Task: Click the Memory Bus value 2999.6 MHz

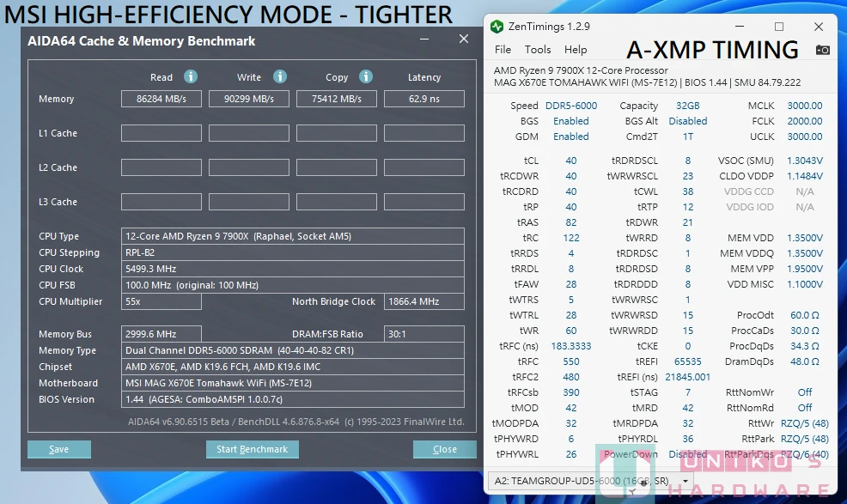Action: (161, 334)
